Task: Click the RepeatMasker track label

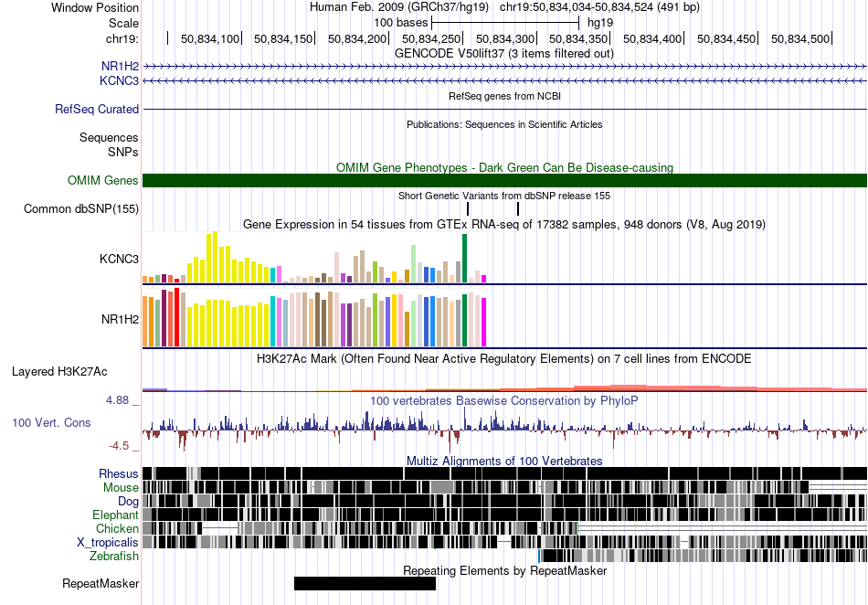Action: (101, 583)
